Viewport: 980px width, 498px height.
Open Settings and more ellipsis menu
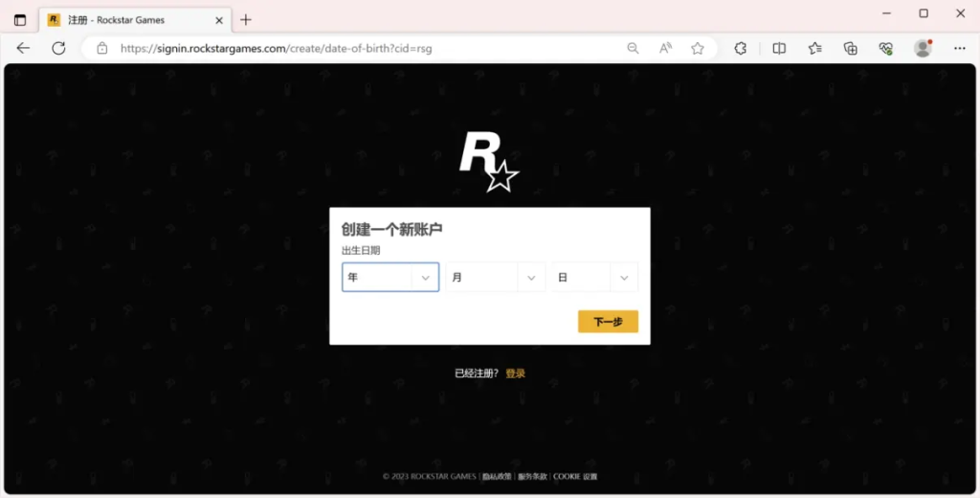[x=960, y=48]
